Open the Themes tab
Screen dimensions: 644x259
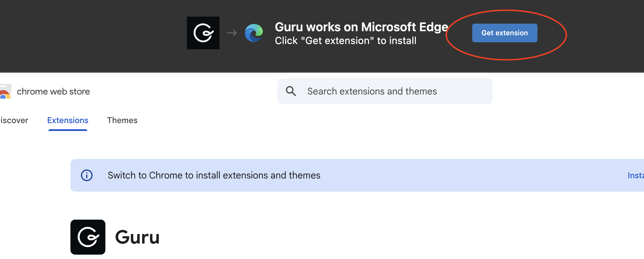click(122, 120)
